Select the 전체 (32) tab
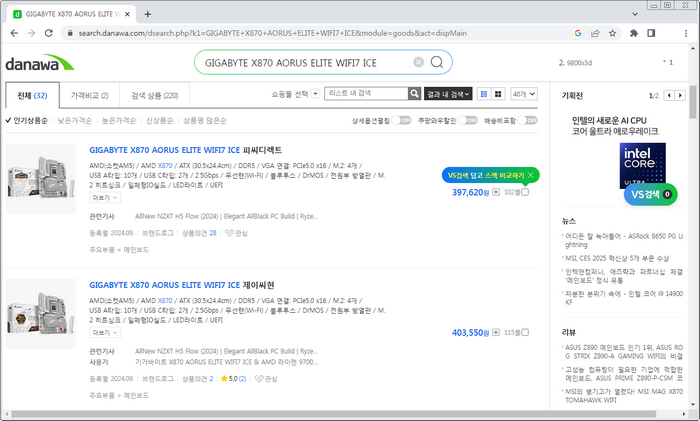This screenshot has width=700, height=421. click(x=32, y=96)
